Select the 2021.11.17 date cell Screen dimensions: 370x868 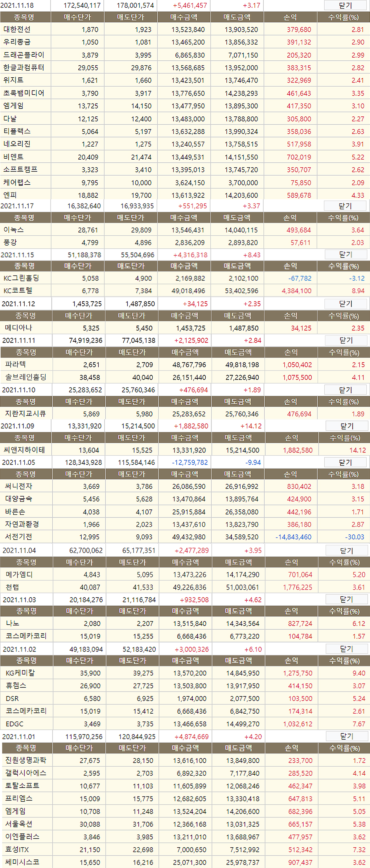click(x=17, y=206)
